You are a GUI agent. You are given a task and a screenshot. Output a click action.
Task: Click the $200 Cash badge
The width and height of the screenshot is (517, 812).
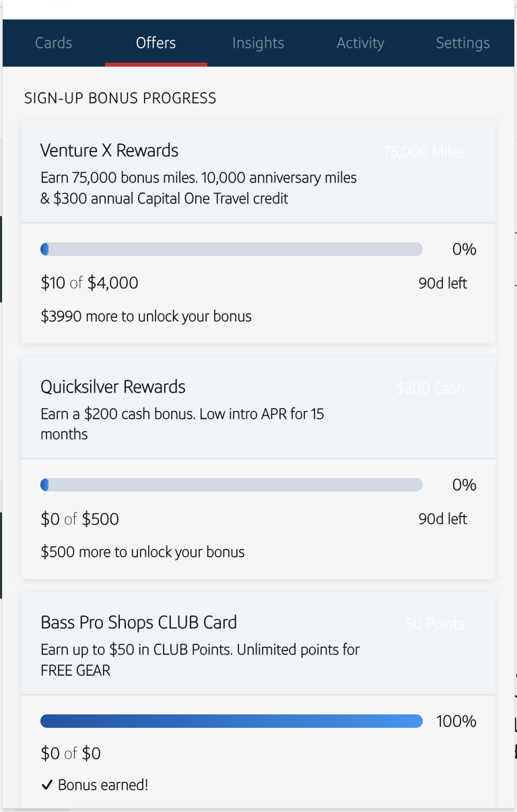point(430,388)
